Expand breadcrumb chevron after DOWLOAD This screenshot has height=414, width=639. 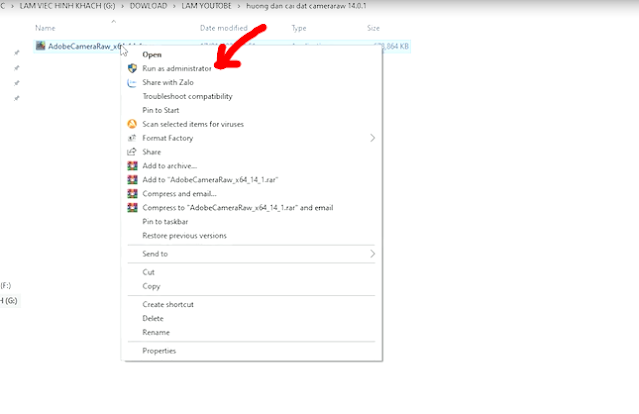174,7
